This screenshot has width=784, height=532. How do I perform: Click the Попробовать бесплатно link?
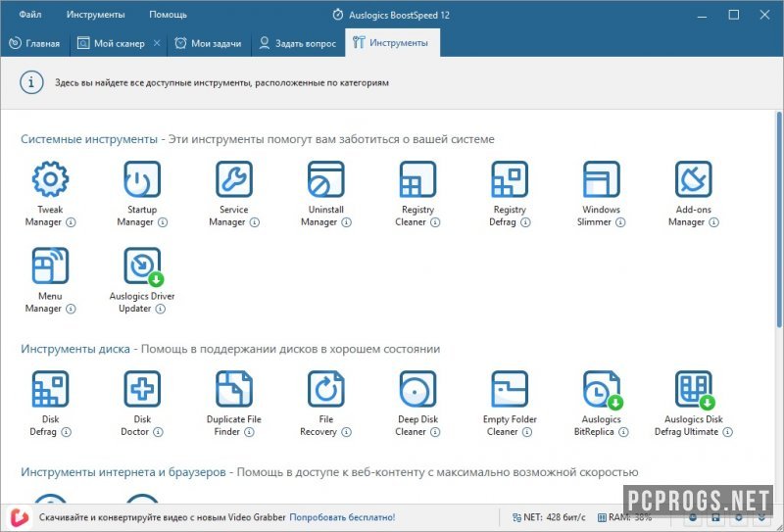pos(342,517)
